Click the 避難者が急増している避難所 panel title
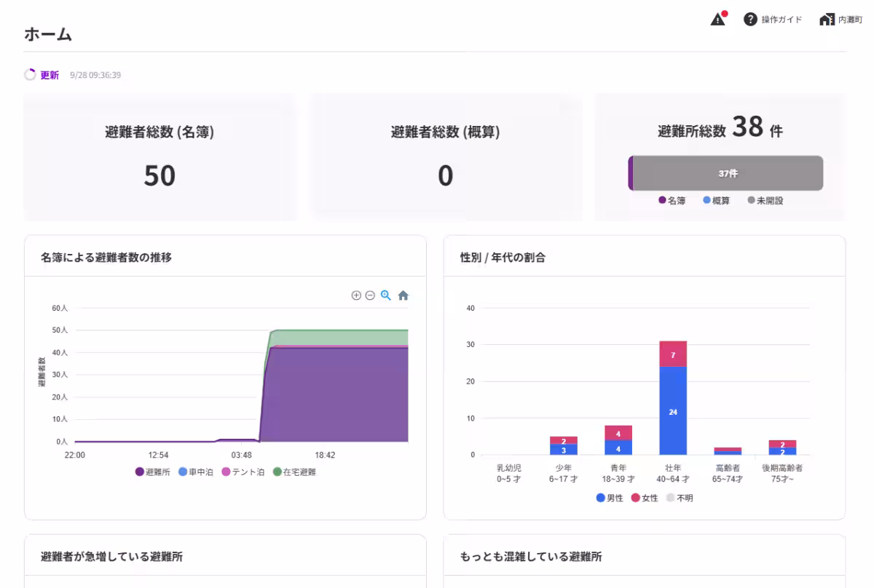Image resolution: width=874 pixels, height=588 pixels. pos(111,557)
